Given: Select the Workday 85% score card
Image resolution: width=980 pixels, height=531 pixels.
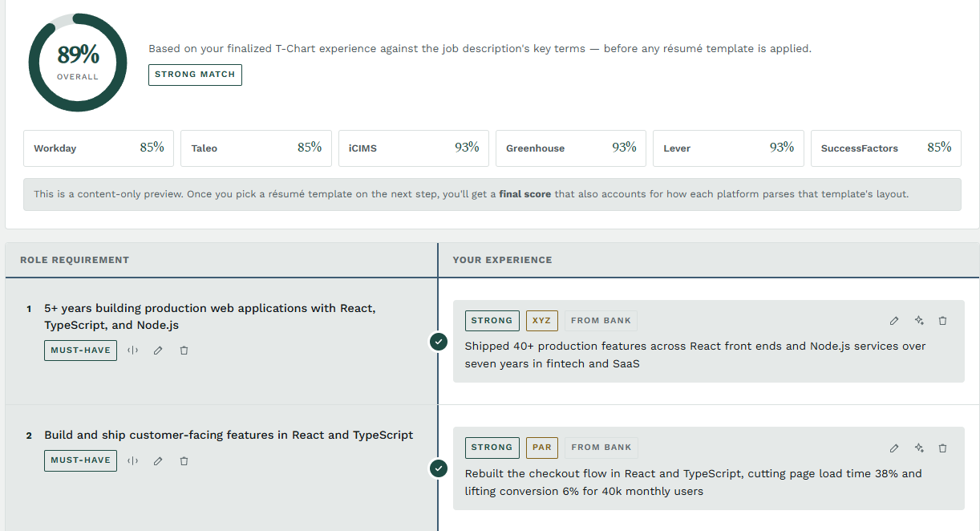Looking at the screenshot, I should click(99, 148).
